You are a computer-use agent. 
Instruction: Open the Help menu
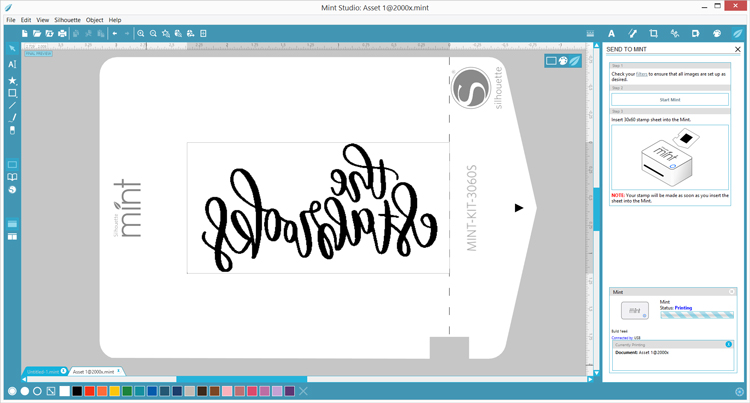[x=115, y=20]
